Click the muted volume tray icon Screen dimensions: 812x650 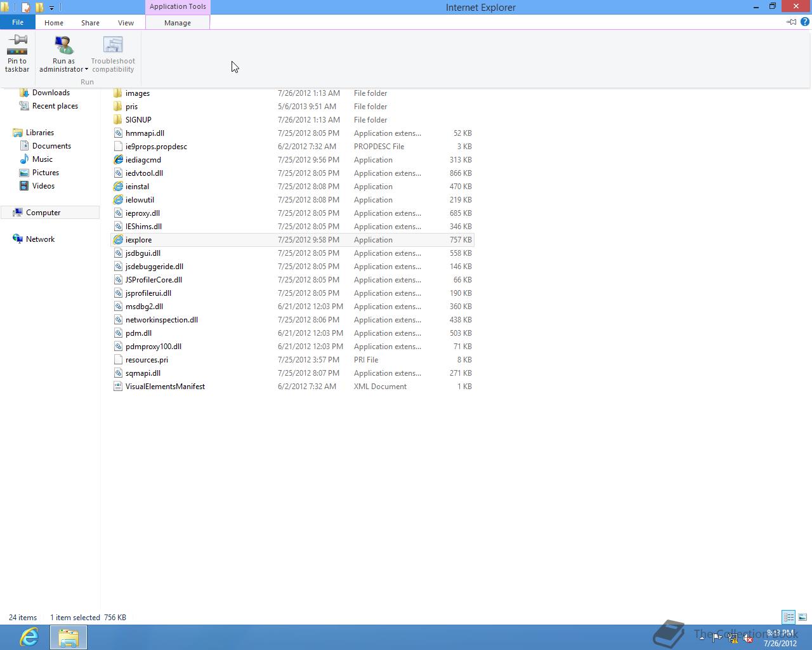click(x=749, y=638)
